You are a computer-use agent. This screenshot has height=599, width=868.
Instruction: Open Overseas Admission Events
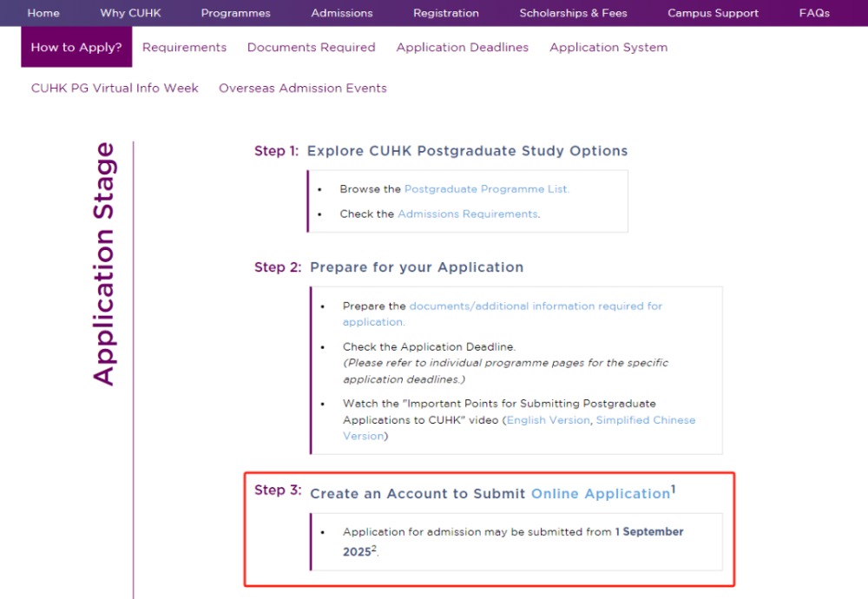click(x=302, y=89)
